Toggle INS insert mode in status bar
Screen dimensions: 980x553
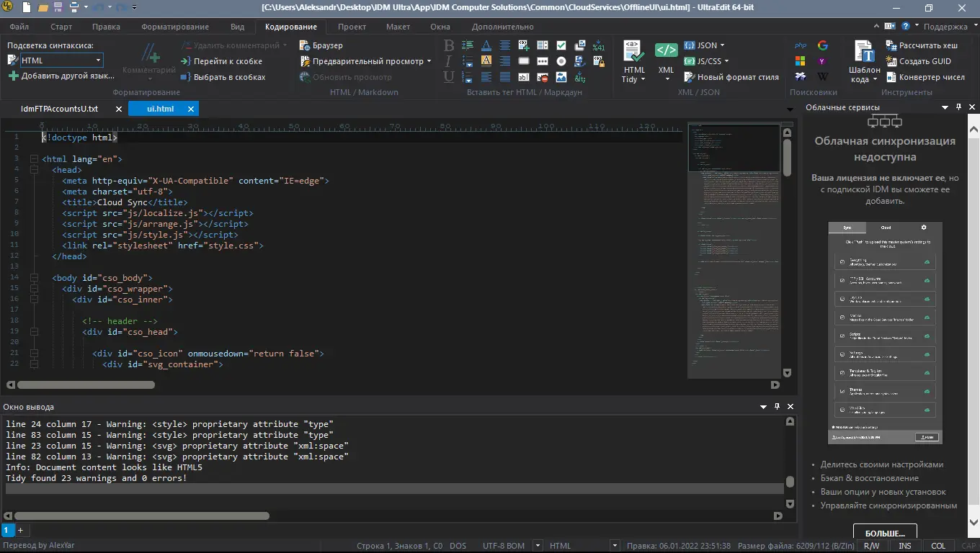point(905,546)
